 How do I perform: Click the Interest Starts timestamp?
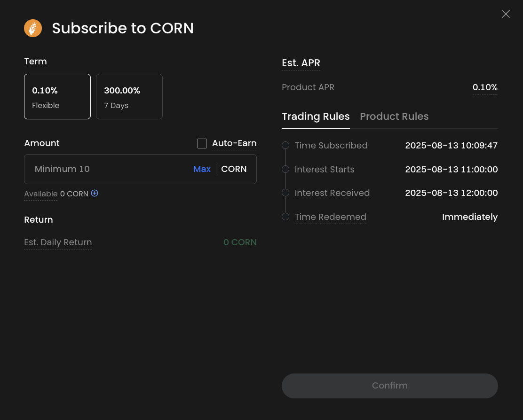[452, 170]
